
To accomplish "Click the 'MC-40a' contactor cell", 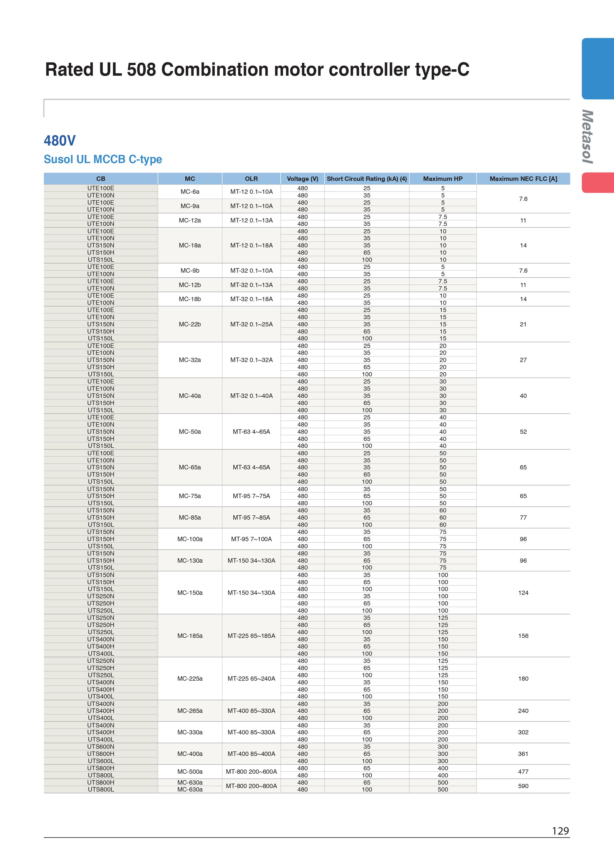I will click(190, 396).
